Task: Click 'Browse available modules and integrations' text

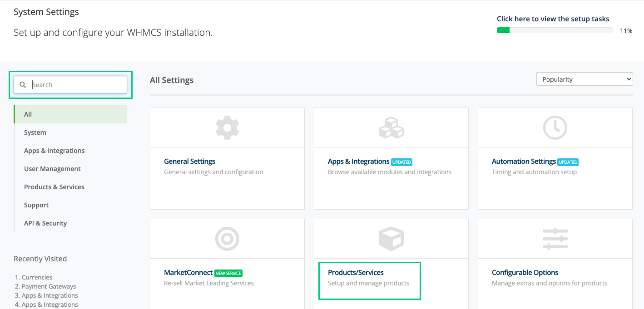Action: coord(390,172)
